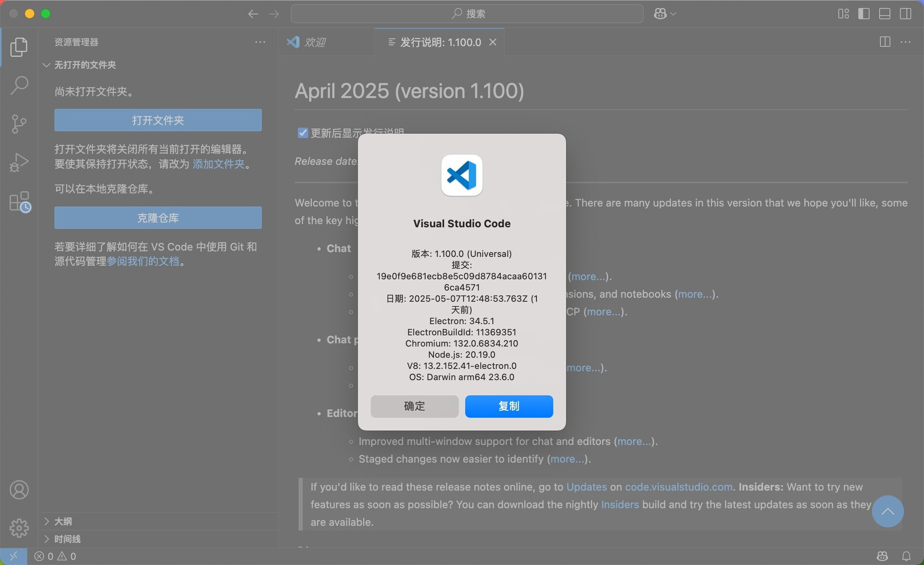Open the Updates link
Screen dimensions: 924x565
(587, 487)
